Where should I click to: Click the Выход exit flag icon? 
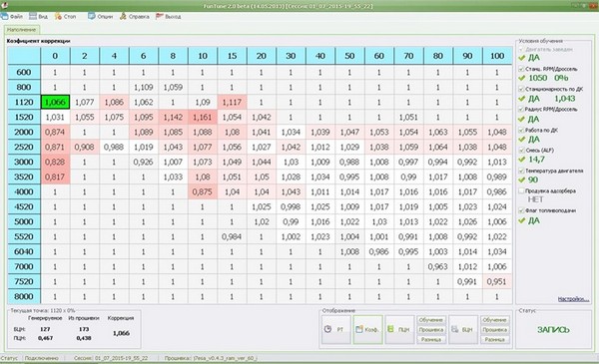click(160, 16)
